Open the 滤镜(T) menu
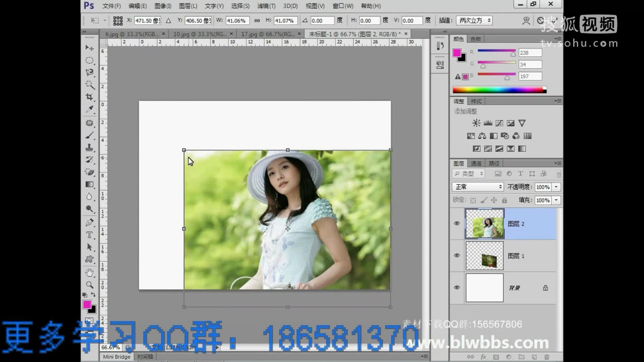Image resolution: width=644 pixels, height=362 pixels. coord(266,6)
